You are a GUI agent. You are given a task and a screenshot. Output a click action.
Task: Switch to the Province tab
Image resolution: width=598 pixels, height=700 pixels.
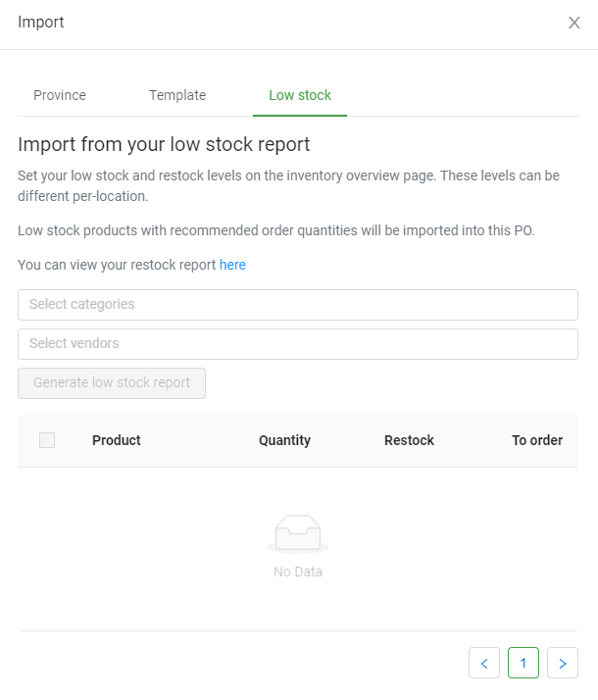click(x=60, y=95)
